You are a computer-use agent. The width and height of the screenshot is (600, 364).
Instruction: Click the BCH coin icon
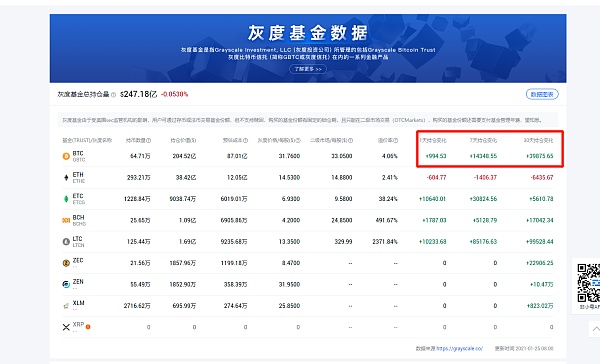pyautogui.click(x=66, y=220)
